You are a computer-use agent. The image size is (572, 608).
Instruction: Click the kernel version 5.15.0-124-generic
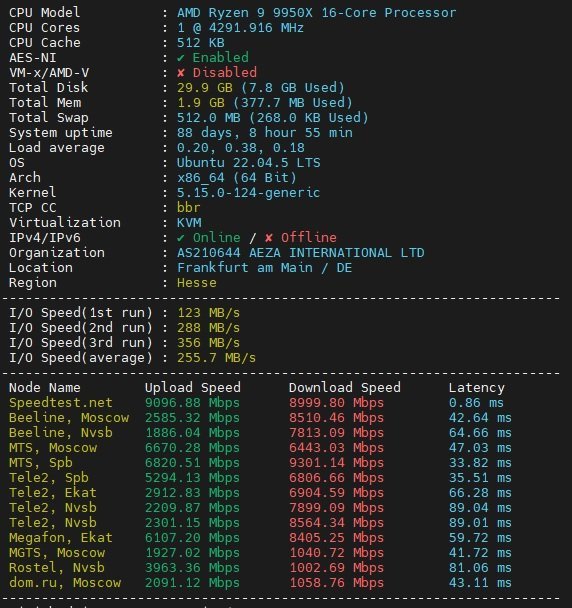click(248, 193)
